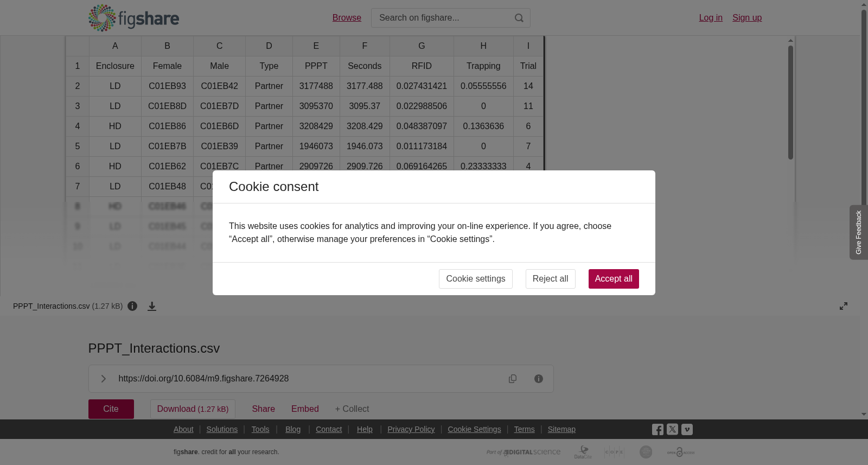The image size is (868, 465).
Task: Open figshare X (Twitter) page
Action: [672, 429]
